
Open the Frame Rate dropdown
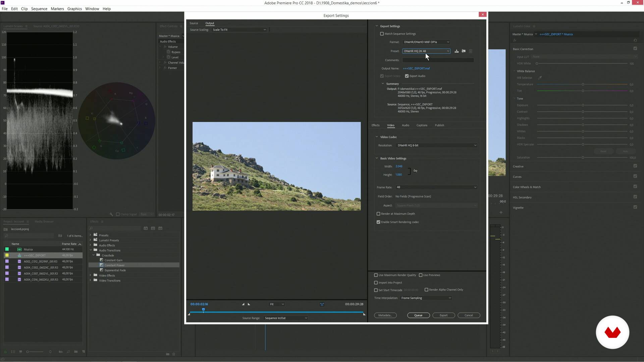point(436,187)
